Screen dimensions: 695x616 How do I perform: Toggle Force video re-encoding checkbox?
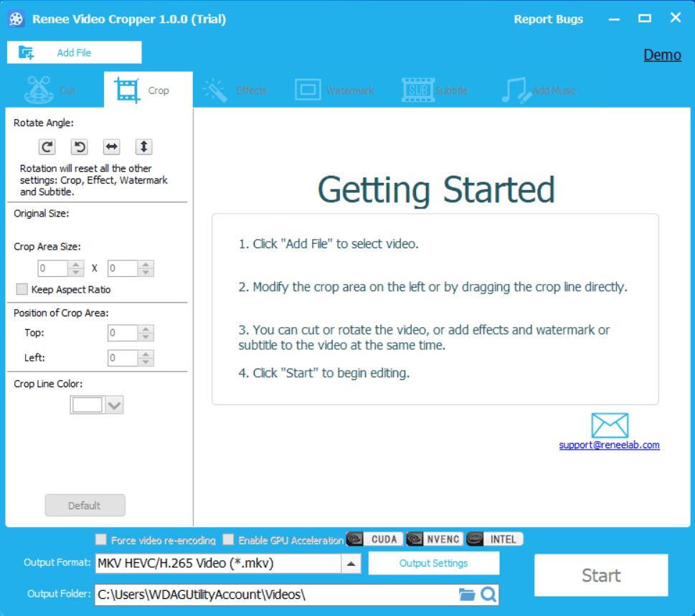(x=101, y=539)
